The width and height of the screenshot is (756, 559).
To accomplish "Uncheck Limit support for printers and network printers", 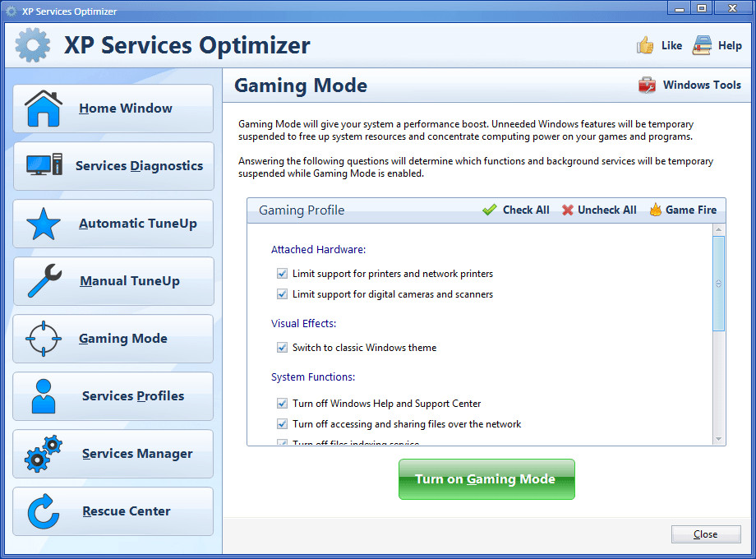I will point(282,274).
